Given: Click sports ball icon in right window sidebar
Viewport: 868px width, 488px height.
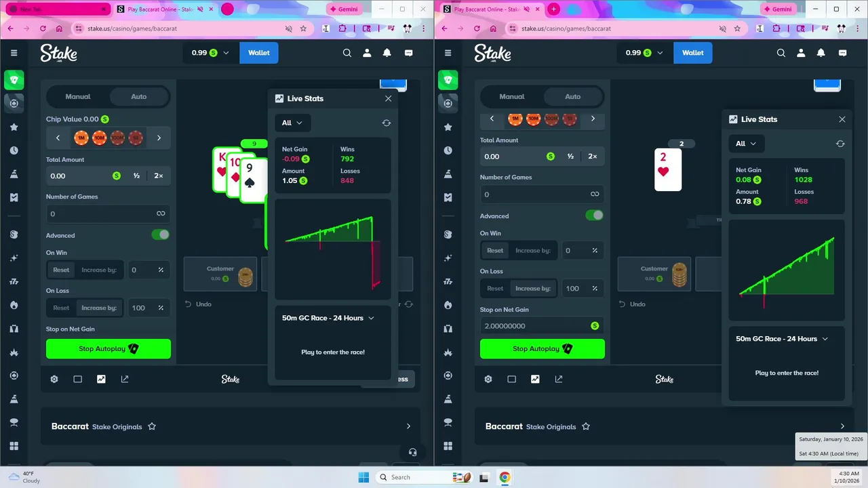Looking at the screenshot, I should coord(448,375).
